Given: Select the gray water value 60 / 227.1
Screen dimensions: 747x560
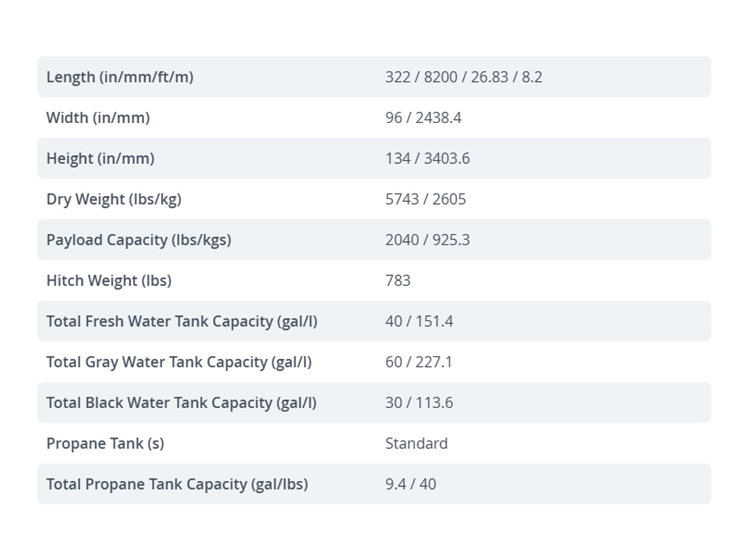Looking at the screenshot, I should click(419, 362).
